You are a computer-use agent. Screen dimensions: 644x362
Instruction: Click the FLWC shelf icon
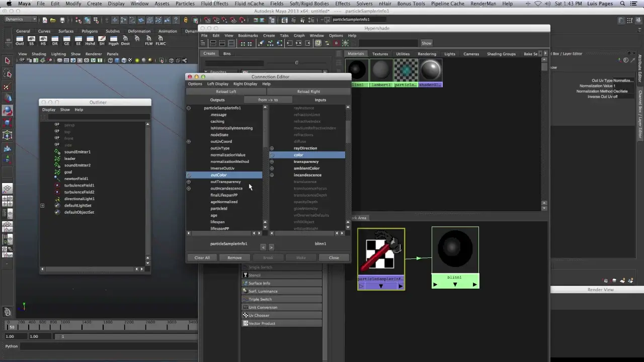(x=160, y=40)
